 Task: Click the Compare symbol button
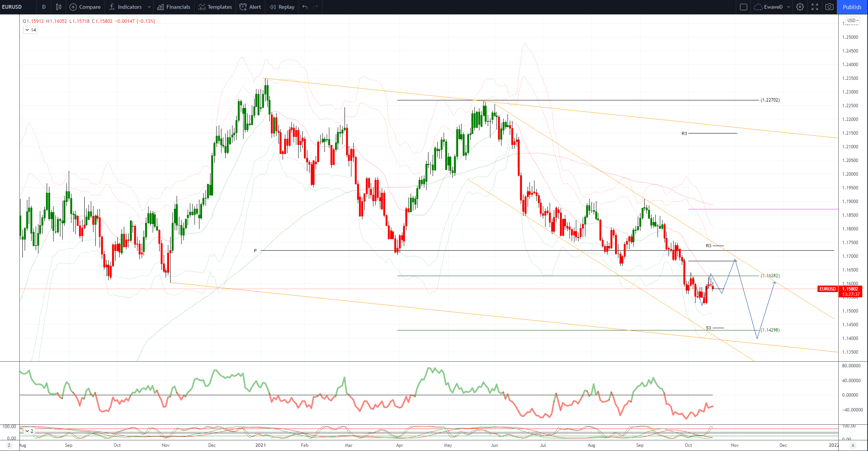point(85,7)
